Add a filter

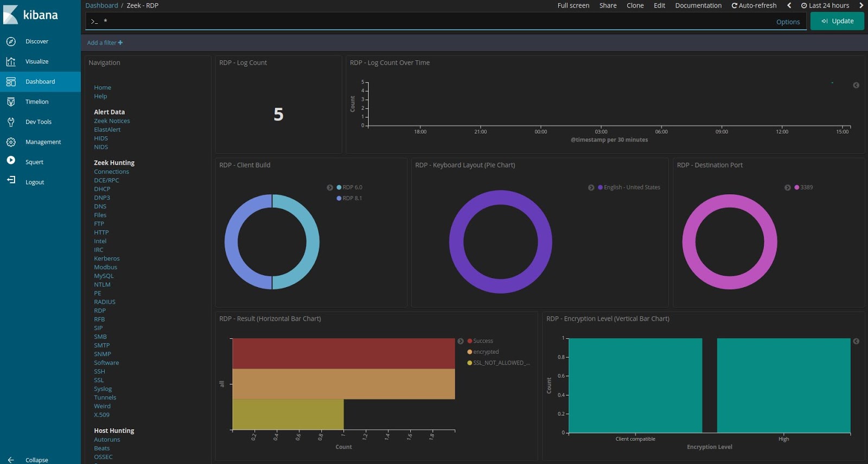pos(105,42)
